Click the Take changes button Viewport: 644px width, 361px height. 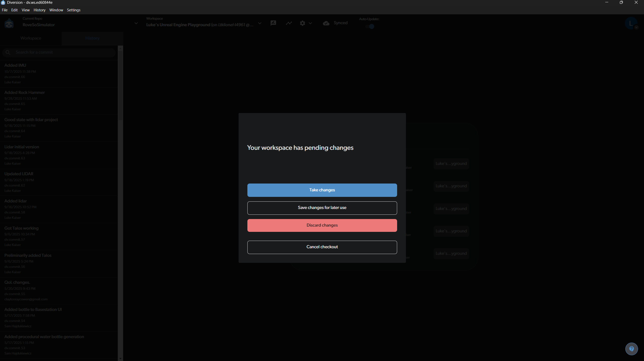[x=322, y=190]
